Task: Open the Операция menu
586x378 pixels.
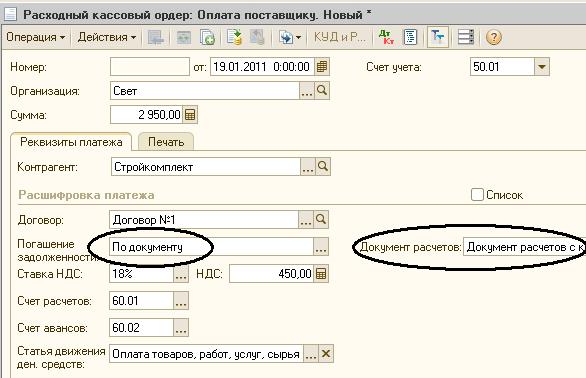Action: click(x=36, y=37)
